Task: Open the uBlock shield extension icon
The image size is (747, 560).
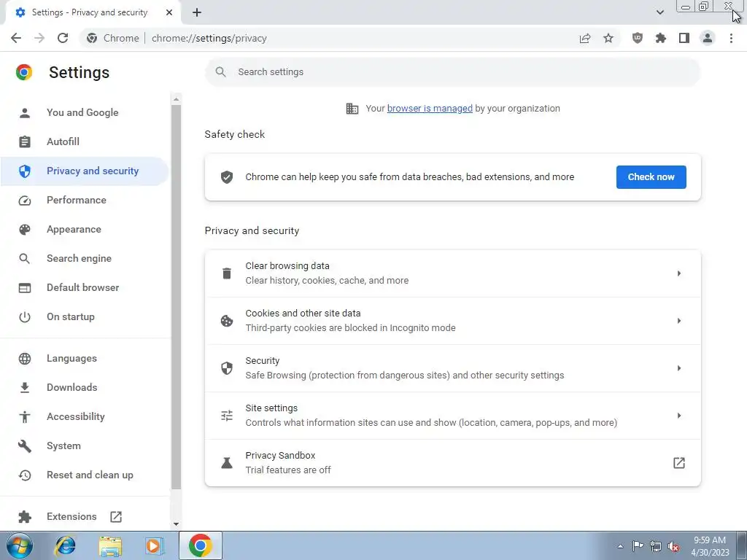Action: coord(637,38)
